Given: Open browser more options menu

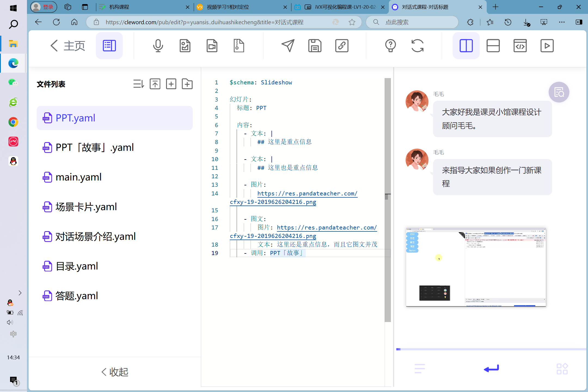Looking at the screenshot, I should (562, 22).
